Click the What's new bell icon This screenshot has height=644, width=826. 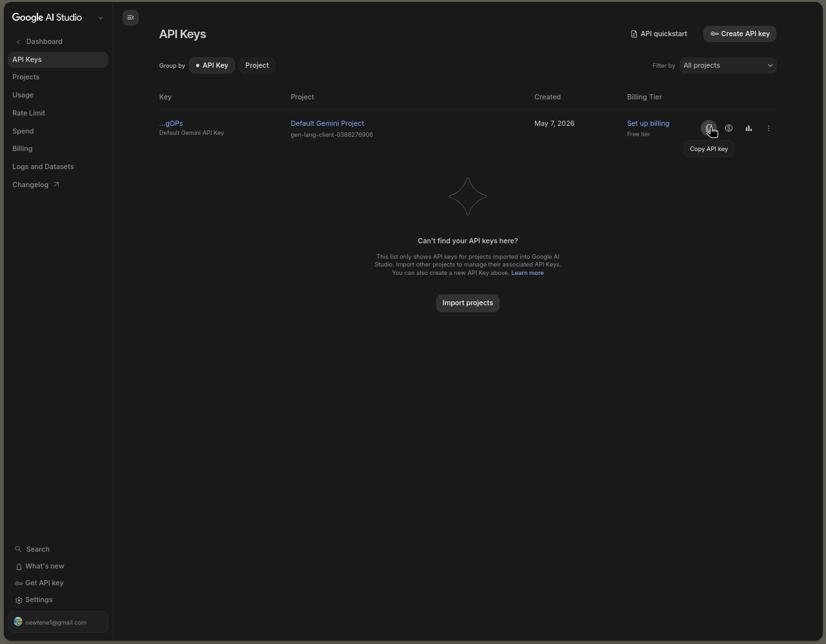(19, 567)
